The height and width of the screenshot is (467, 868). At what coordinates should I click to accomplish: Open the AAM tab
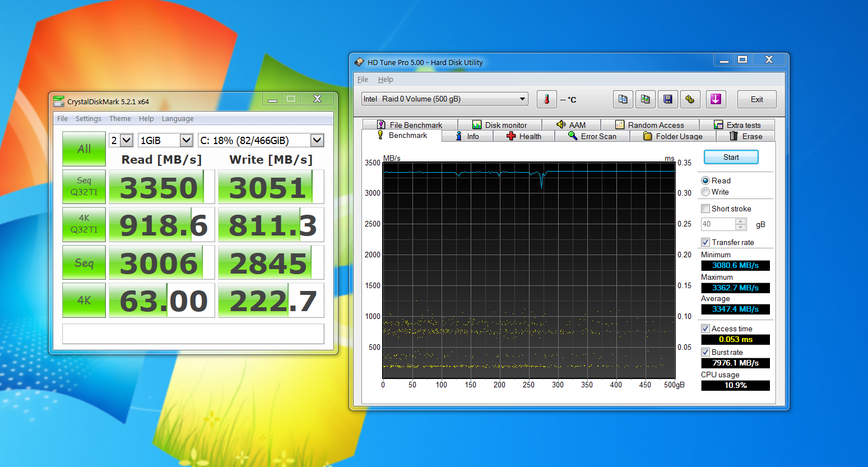pos(571,125)
